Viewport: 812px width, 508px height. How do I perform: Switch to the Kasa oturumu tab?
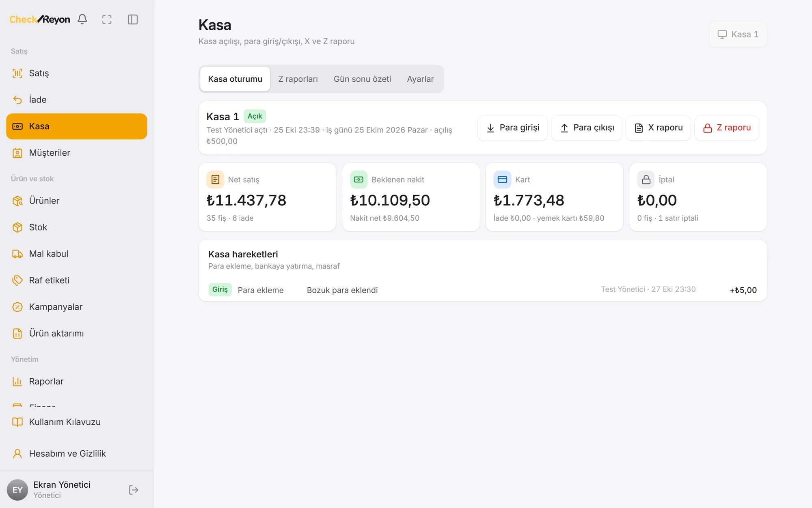235,79
